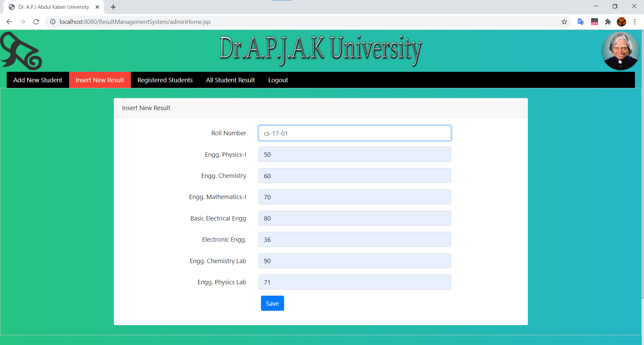
Task: Click the Engg. Chemistry label
Action: point(224,176)
